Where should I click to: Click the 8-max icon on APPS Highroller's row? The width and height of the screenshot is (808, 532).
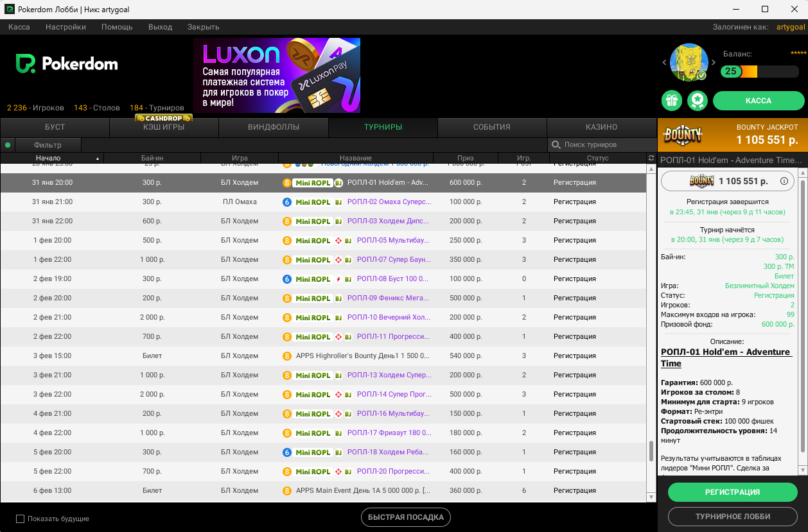click(288, 356)
